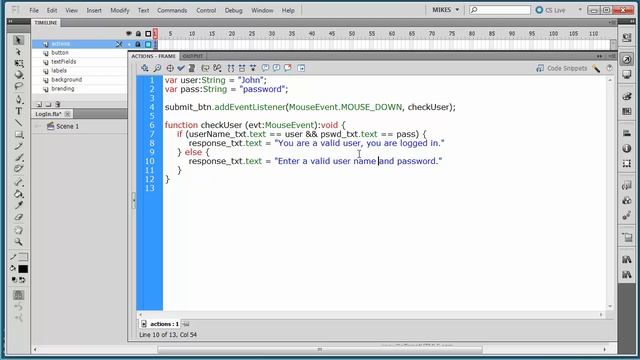Expand the toolbox pane splitter arrow

[133, 200]
